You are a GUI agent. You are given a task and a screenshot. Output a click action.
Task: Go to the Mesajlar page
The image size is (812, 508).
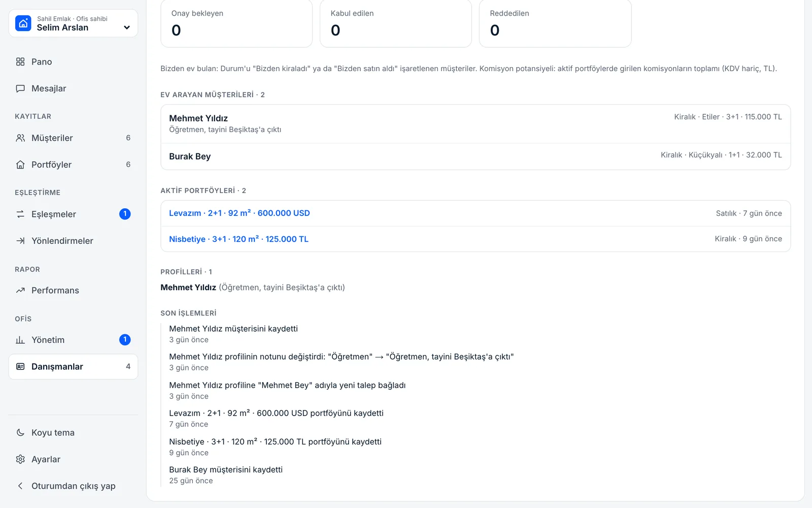(x=73, y=88)
